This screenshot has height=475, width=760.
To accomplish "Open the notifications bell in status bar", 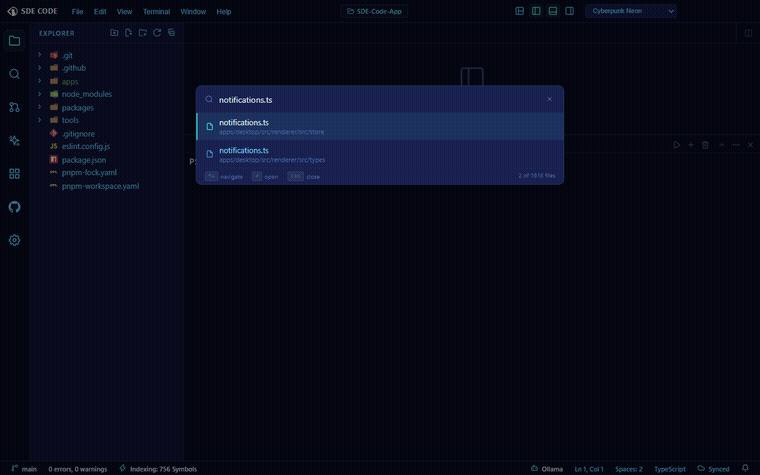I will 745,468.
